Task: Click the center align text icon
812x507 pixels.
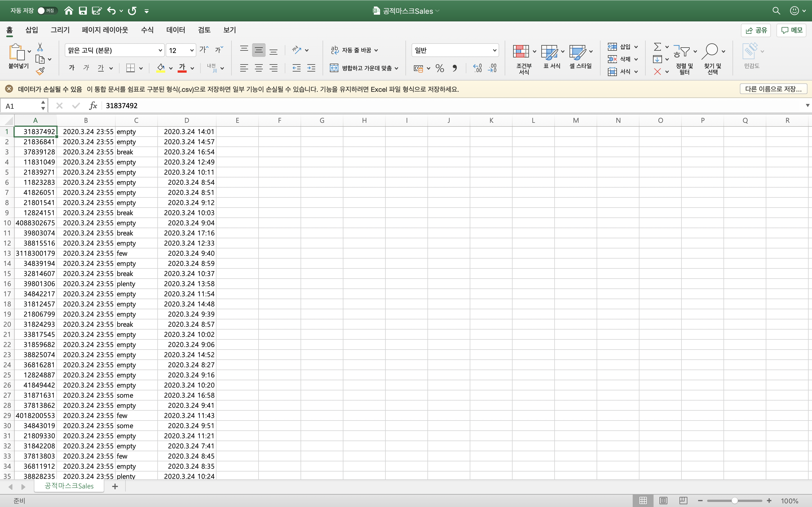Action: 259,68
